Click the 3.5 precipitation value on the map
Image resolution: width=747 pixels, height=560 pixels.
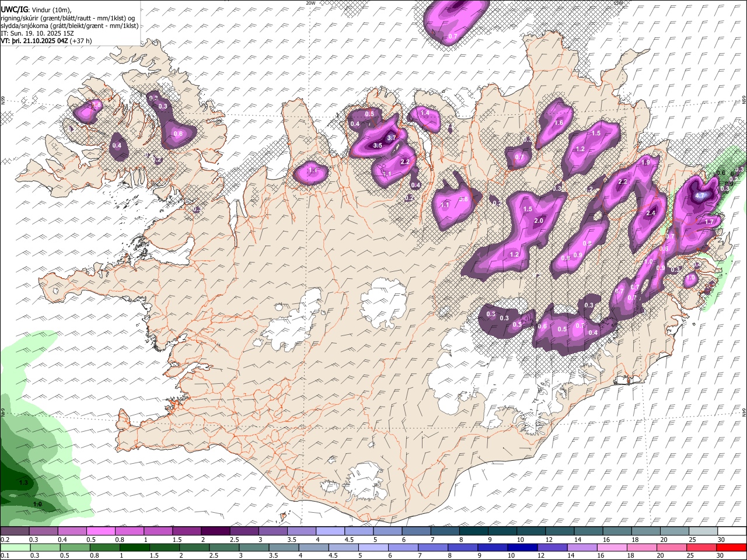pyautogui.click(x=378, y=146)
